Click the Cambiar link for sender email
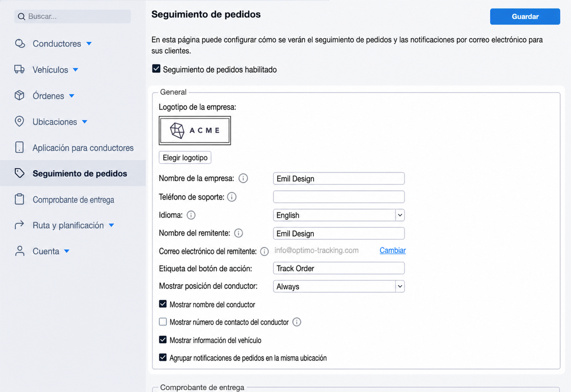Screen dimensions: 571x392 (393, 250)
